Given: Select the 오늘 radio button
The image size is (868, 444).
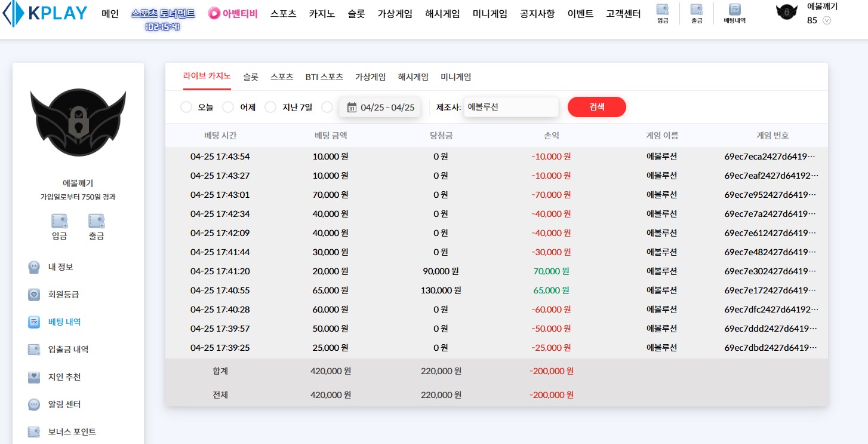Looking at the screenshot, I should pos(186,107).
